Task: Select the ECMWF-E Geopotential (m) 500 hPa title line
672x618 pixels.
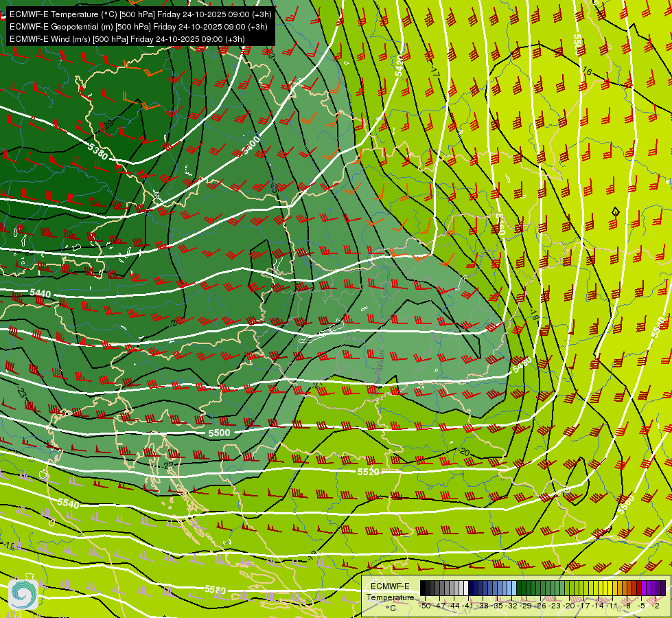Action: (x=138, y=27)
